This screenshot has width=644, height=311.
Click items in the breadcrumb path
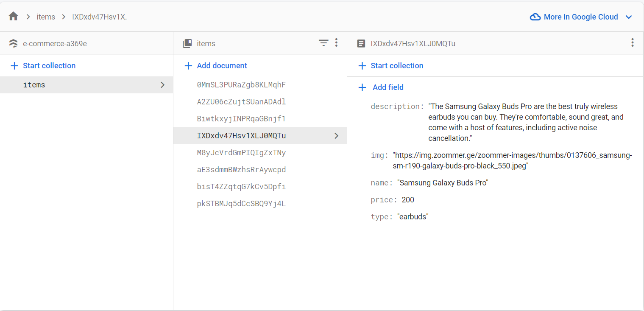pos(46,17)
